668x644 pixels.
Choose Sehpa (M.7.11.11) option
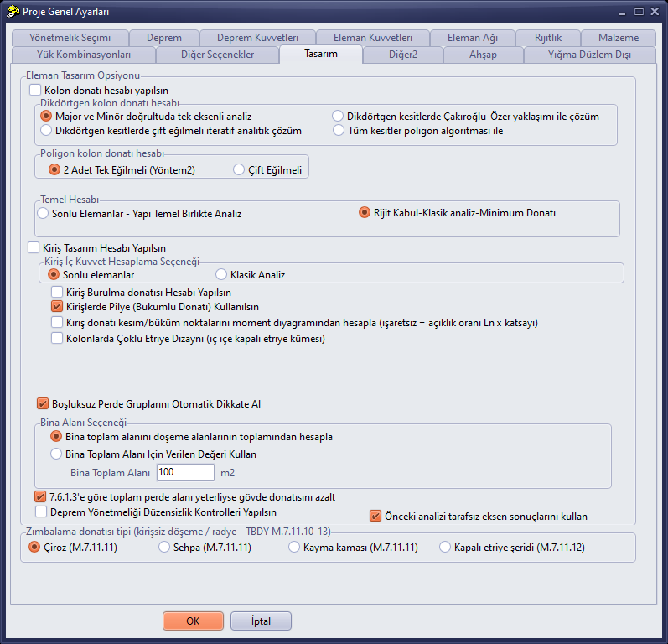coord(164,547)
